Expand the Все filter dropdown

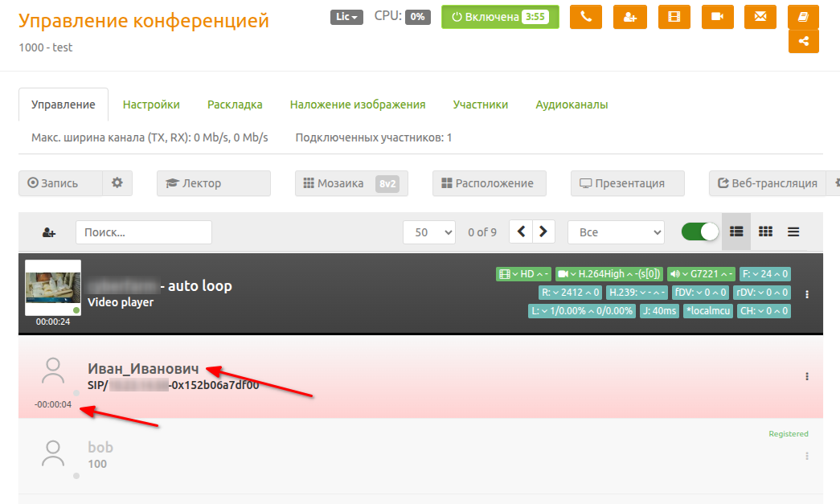pos(616,232)
